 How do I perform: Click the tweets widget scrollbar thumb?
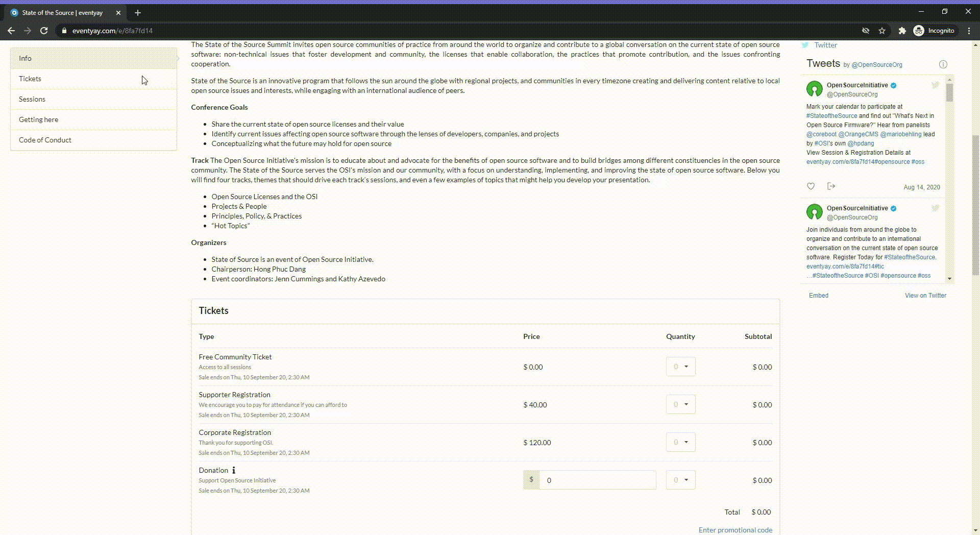pos(949,93)
